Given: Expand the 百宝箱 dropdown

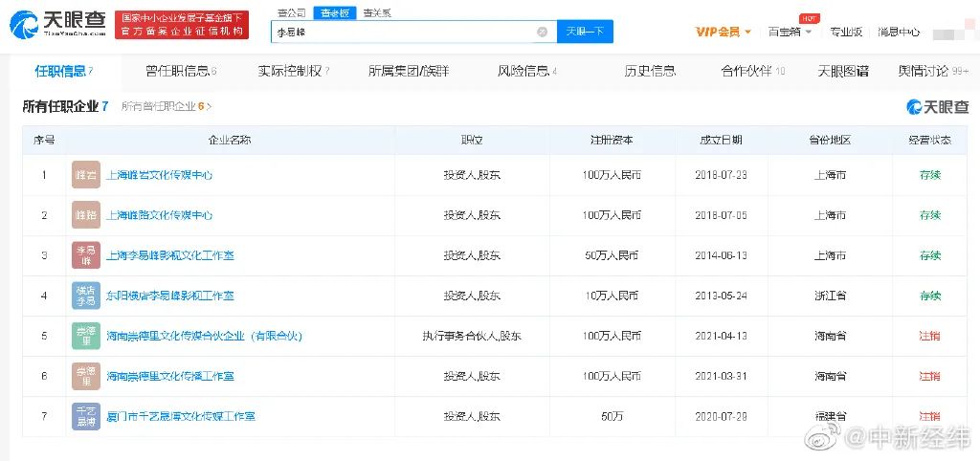Looking at the screenshot, I should pos(790,32).
